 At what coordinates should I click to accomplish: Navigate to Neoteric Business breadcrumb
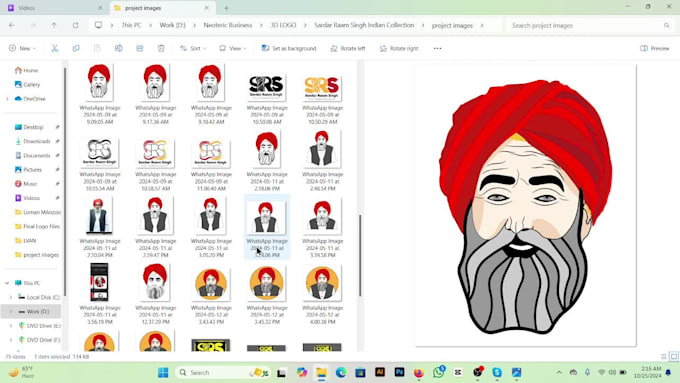(x=228, y=26)
